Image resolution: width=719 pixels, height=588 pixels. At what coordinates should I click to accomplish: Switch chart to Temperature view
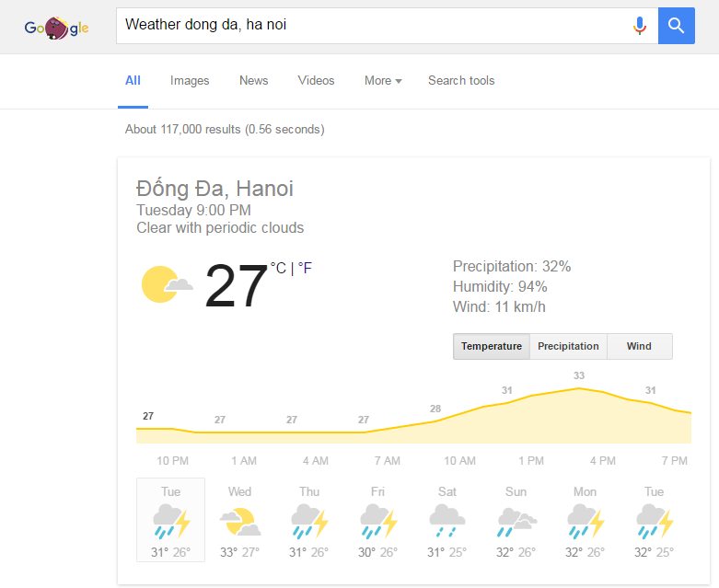coord(492,346)
